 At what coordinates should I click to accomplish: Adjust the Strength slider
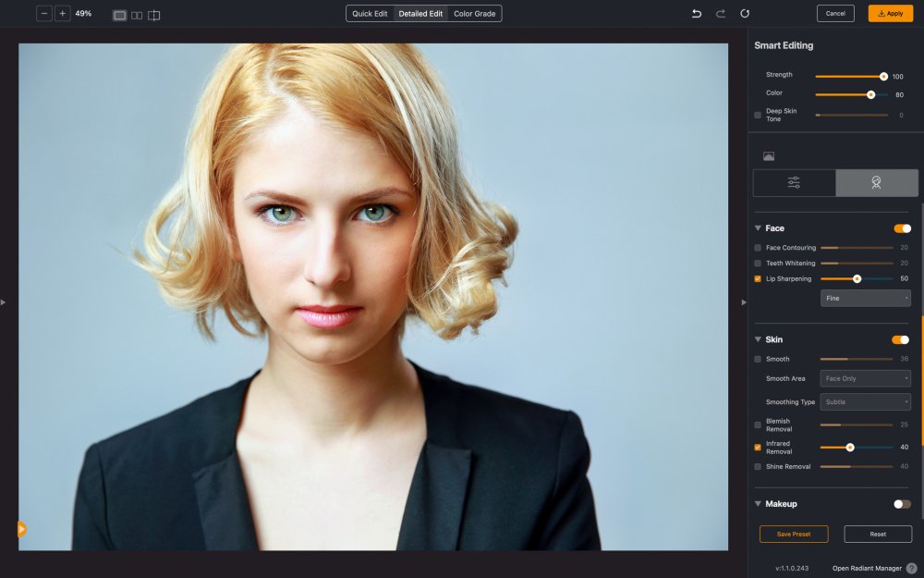click(x=852, y=76)
